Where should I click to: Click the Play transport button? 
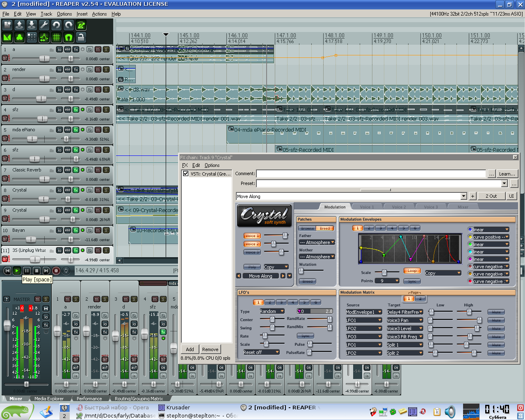pos(17,271)
